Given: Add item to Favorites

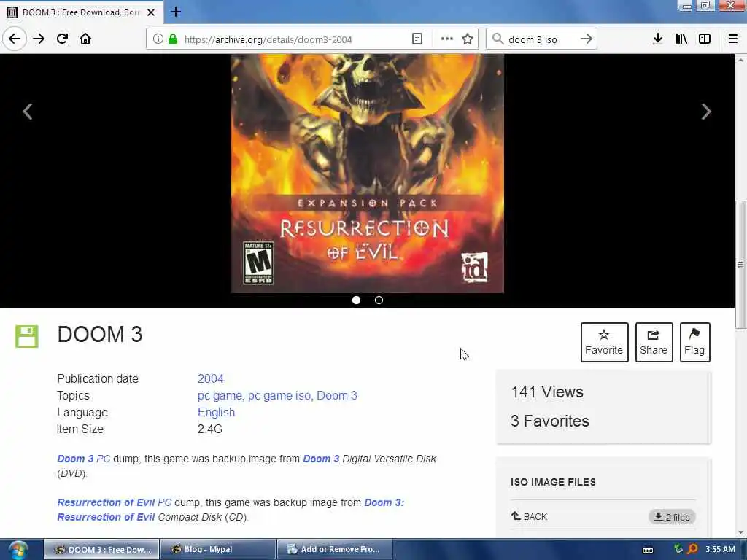Looking at the screenshot, I should (x=604, y=343).
